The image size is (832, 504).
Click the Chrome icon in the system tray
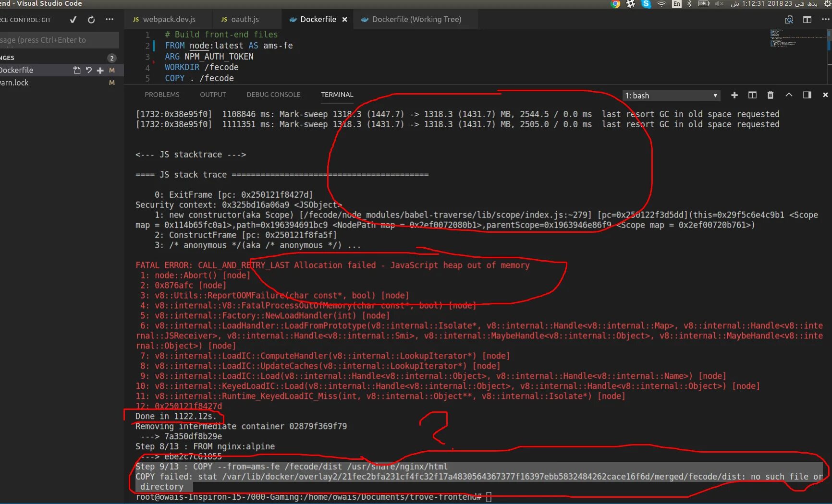coord(615,4)
